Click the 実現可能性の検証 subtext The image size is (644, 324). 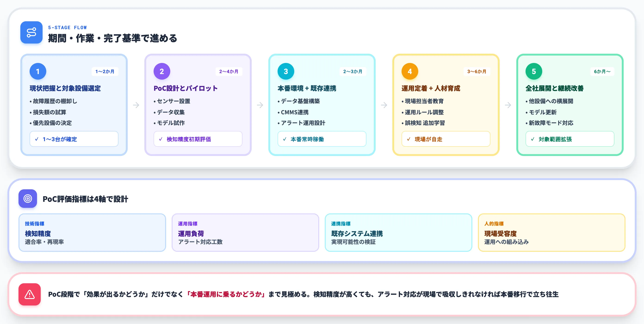coord(353,242)
